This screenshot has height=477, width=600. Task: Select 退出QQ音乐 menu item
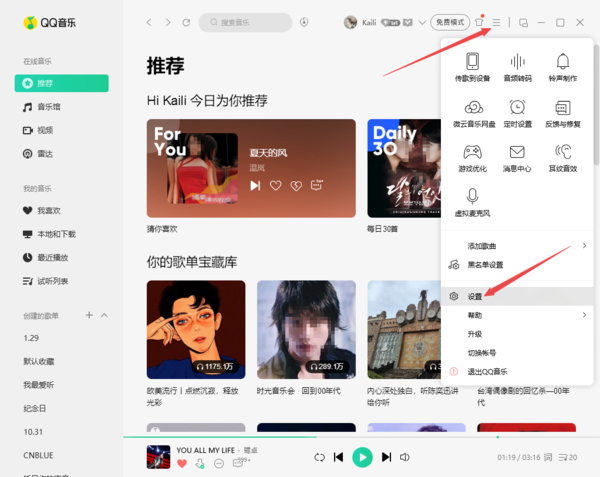[517, 371]
